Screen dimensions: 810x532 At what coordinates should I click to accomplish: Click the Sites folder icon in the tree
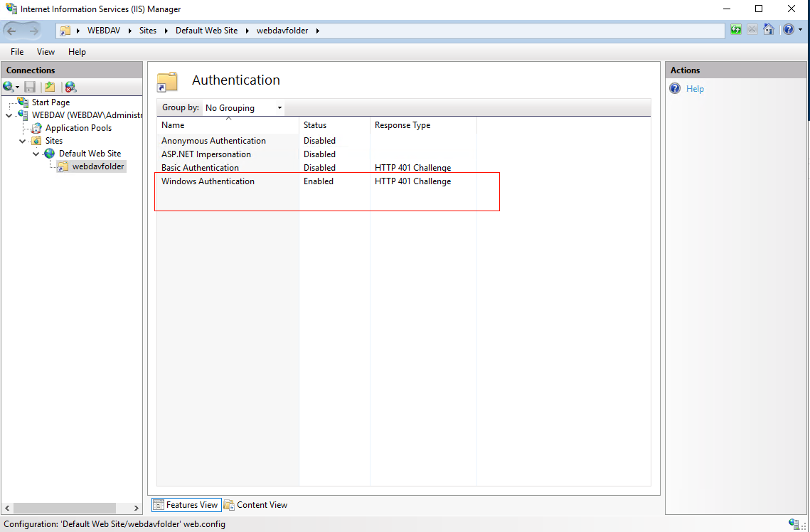point(37,141)
